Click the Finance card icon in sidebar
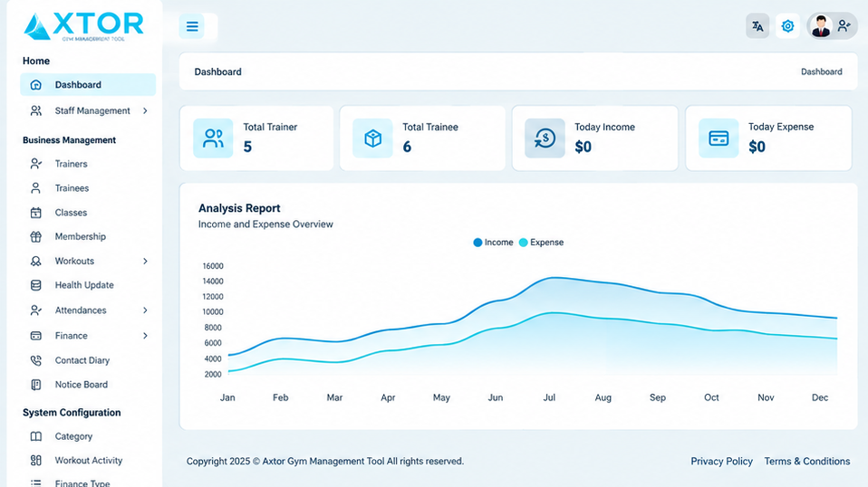Screen dimensions: 868x487 tap(36, 336)
